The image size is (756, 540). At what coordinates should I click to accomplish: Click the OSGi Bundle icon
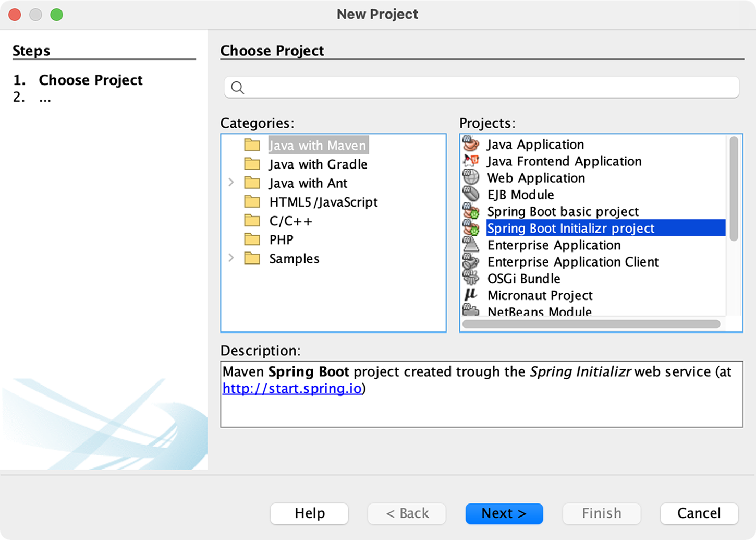pyautogui.click(x=471, y=278)
